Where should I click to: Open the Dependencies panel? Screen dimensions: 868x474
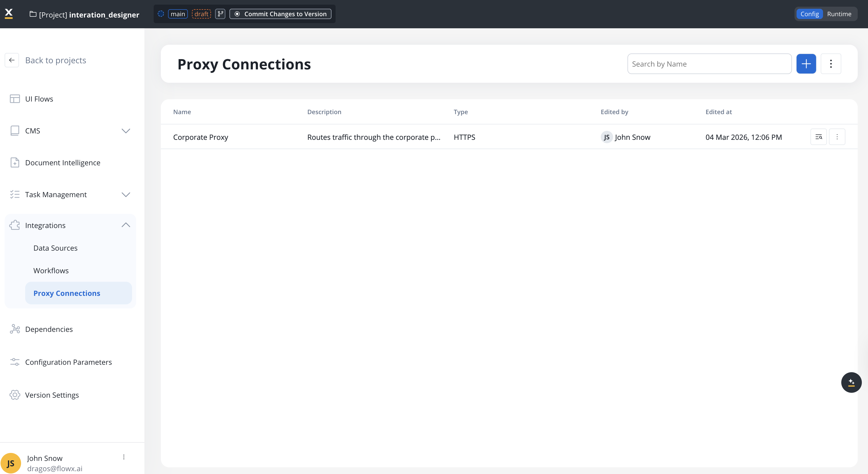[49, 329]
